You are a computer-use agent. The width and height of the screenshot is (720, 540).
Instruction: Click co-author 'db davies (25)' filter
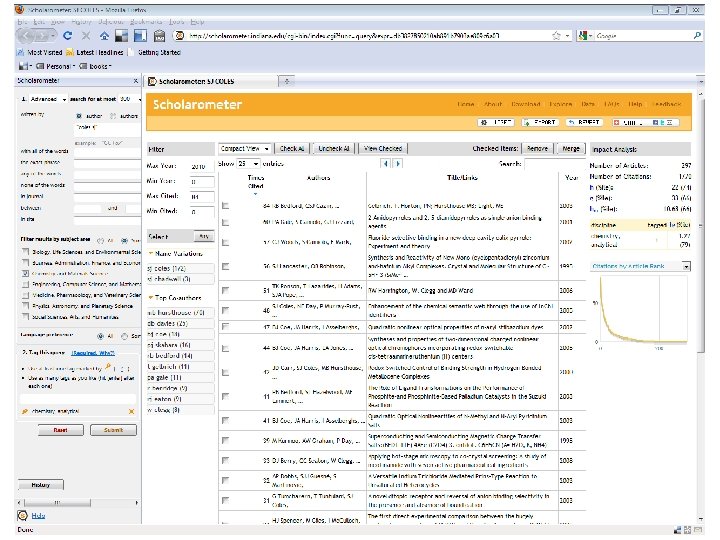click(x=180, y=323)
